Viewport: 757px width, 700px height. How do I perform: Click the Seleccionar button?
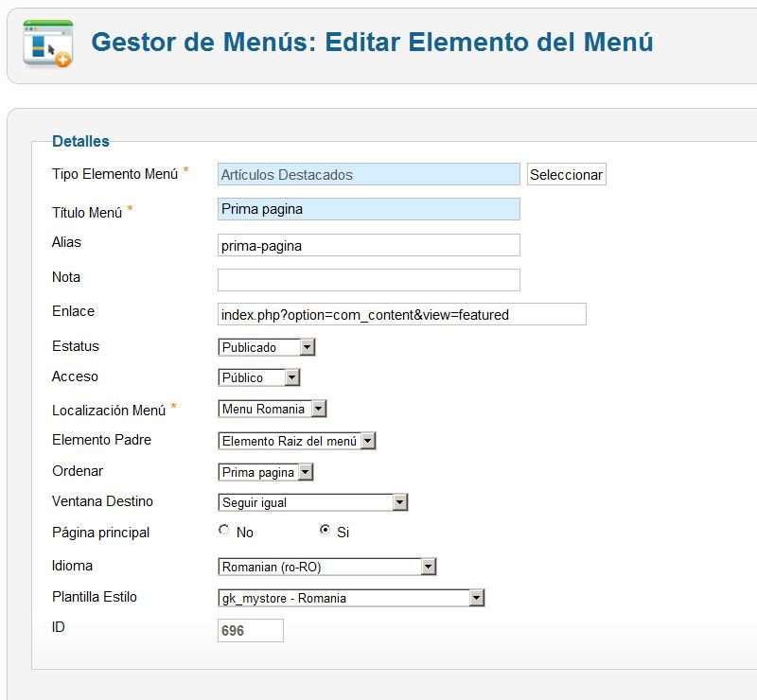click(566, 175)
